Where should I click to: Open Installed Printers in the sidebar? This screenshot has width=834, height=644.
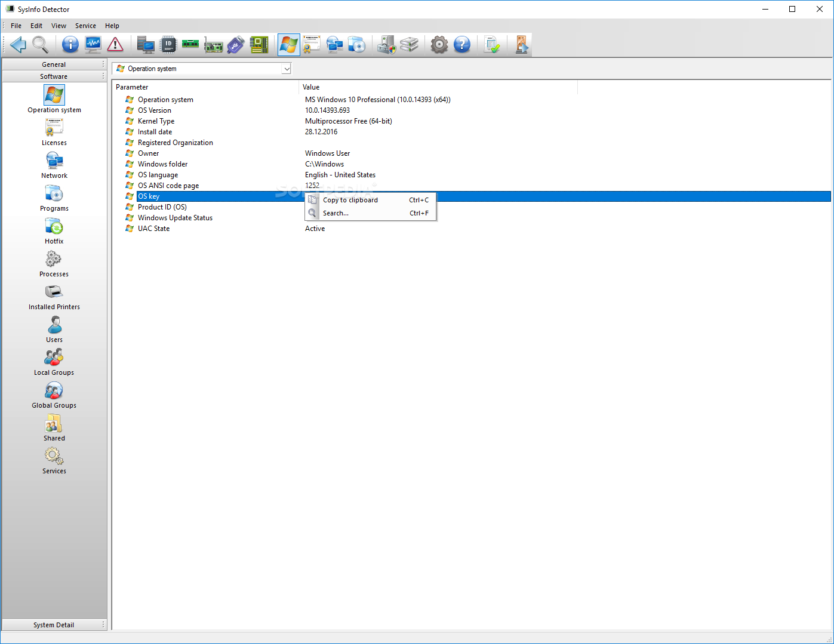point(54,296)
